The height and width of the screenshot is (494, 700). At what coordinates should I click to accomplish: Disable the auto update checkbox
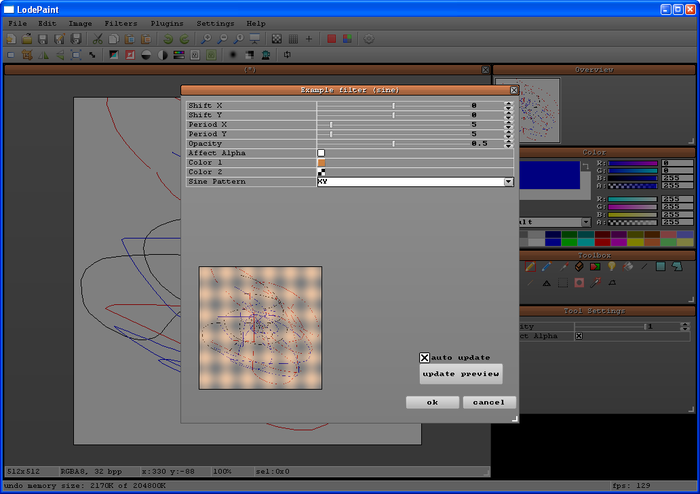425,357
